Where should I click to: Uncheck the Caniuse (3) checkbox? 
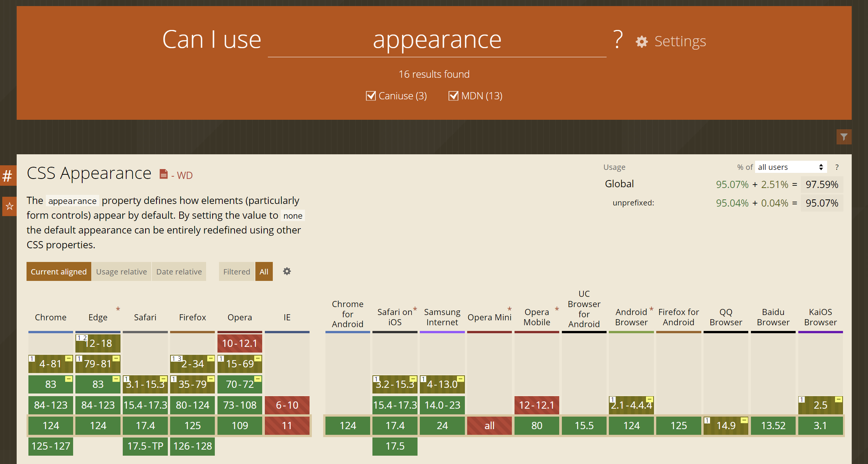[x=371, y=96]
